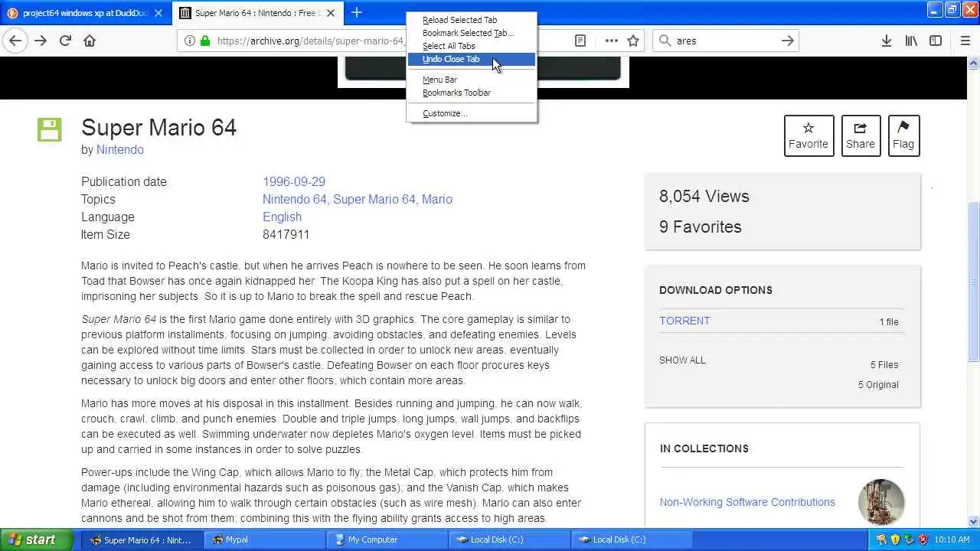Click the Share button
Image resolution: width=980 pixels, height=551 pixels.
(x=861, y=135)
